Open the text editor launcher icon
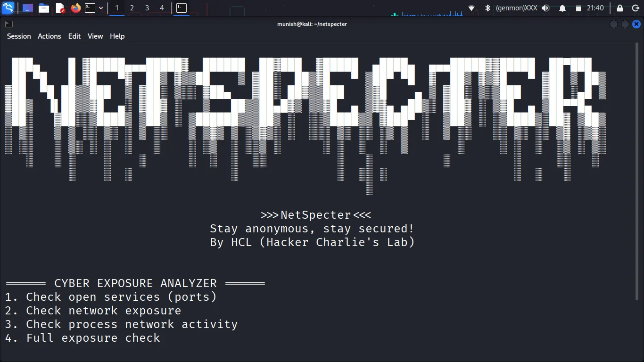The width and height of the screenshot is (644, 362). coord(60,8)
